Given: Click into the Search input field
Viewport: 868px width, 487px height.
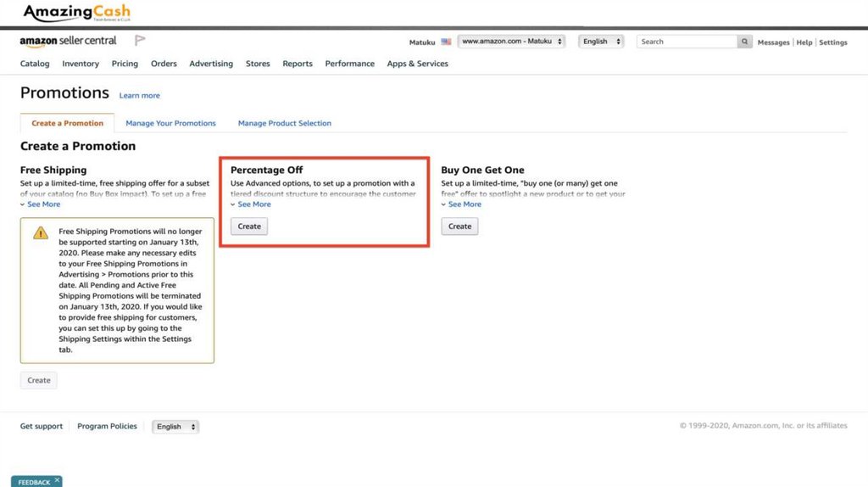Looking at the screenshot, I should (687, 42).
